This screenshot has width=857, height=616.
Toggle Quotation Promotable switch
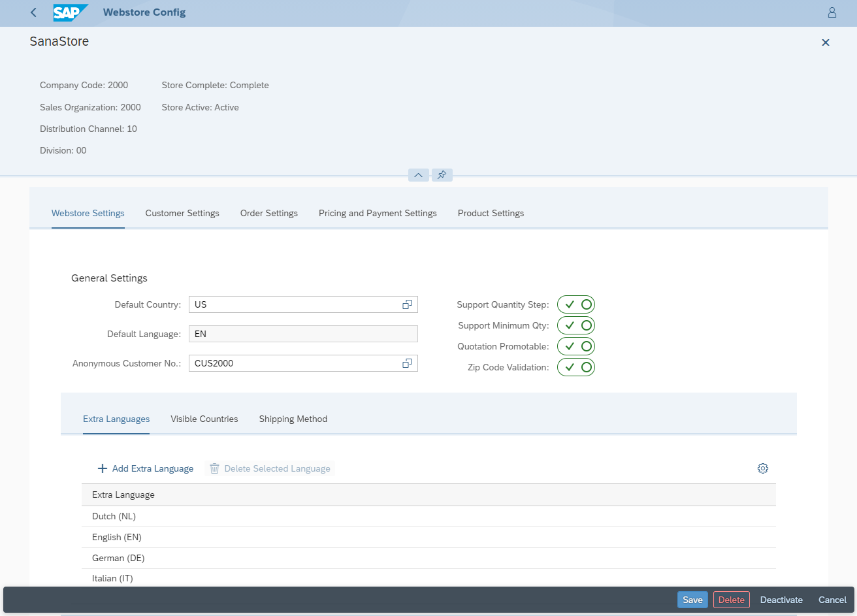[x=576, y=346]
